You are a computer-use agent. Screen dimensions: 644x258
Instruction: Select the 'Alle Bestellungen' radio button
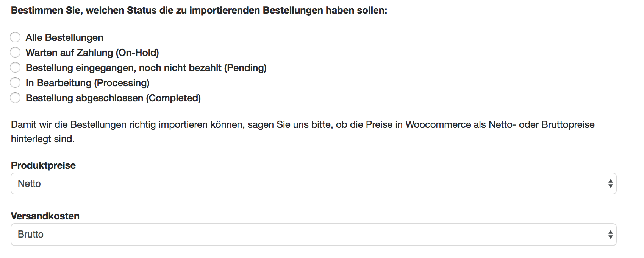click(x=15, y=37)
